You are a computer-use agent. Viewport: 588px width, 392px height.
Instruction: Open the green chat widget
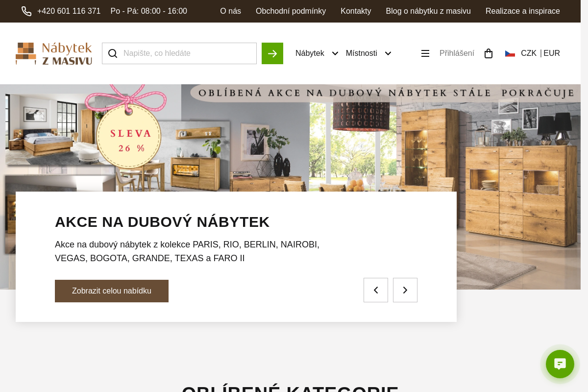click(x=560, y=364)
